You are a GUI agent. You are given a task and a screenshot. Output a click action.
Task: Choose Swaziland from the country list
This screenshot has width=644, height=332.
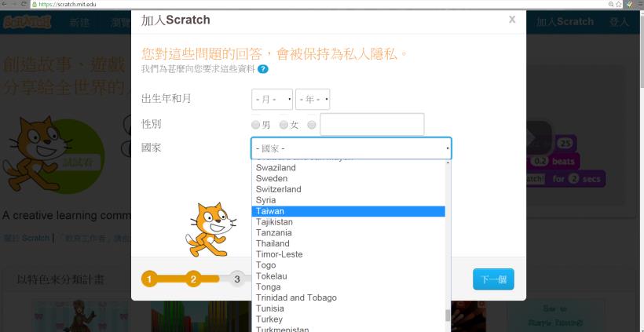pos(348,167)
